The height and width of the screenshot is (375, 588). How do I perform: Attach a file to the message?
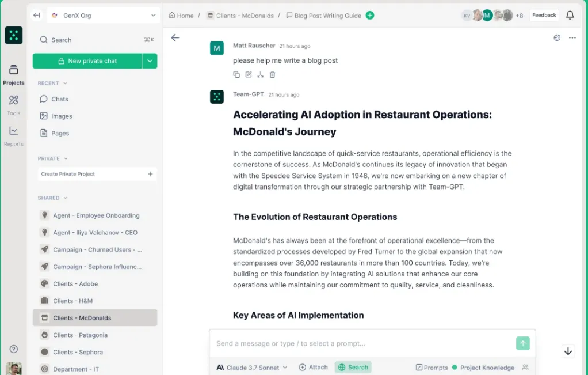tap(313, 367)
